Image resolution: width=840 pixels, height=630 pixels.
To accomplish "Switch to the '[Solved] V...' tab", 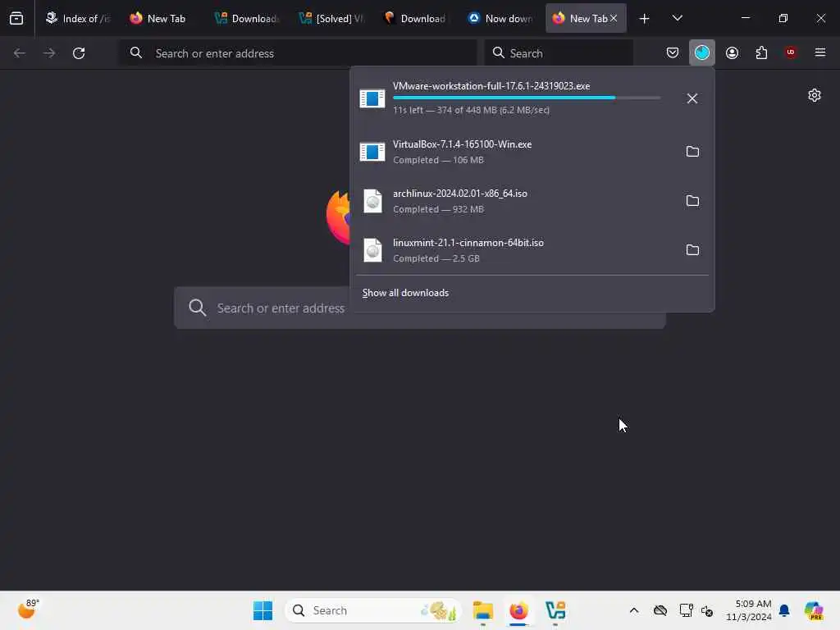I will click(331, 18).
